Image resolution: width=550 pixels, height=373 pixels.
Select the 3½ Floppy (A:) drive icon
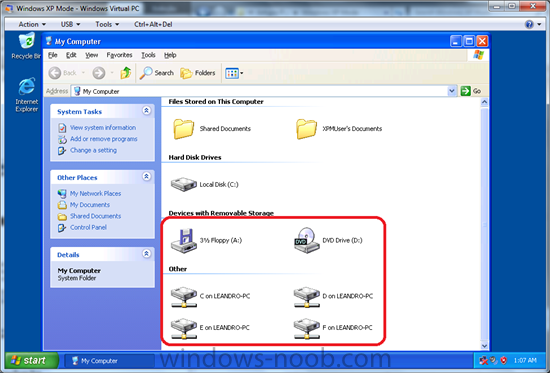point(184,240)
